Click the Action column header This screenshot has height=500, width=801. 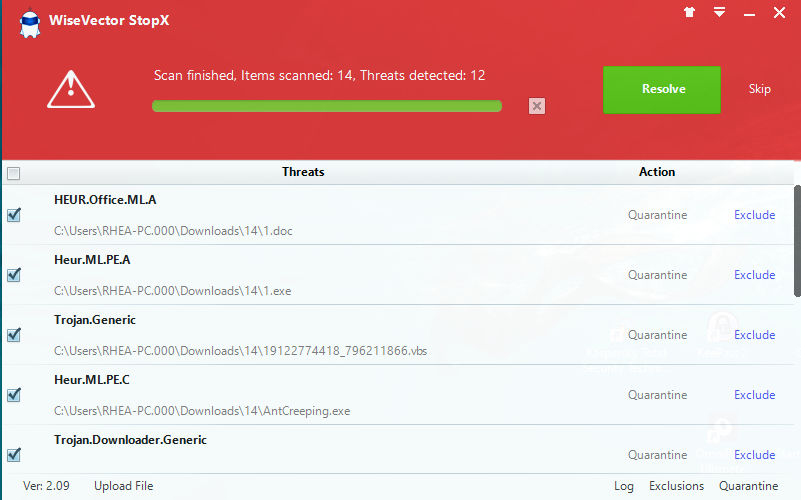(657, 172)
